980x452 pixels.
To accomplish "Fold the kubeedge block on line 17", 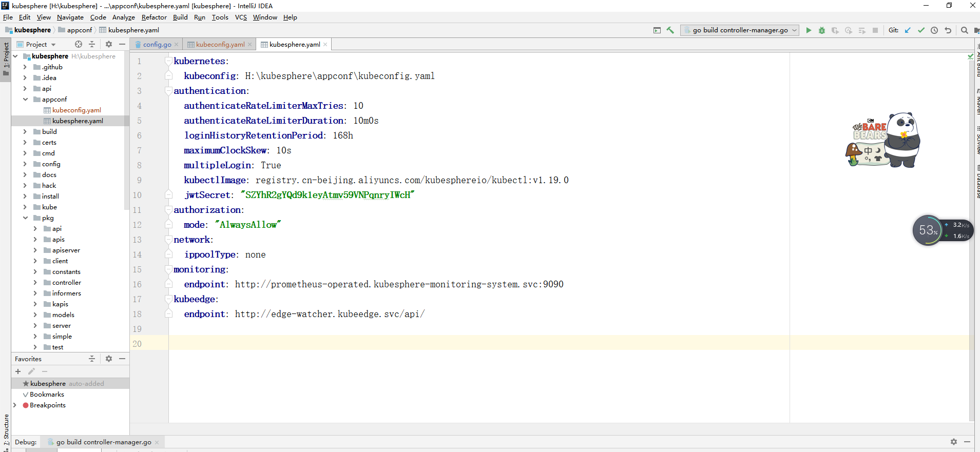I will 168,299.
